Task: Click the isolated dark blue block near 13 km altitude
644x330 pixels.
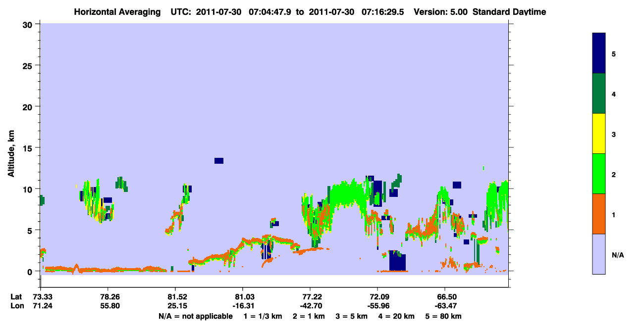Action: pyautogui.click(x=219, y=161)
